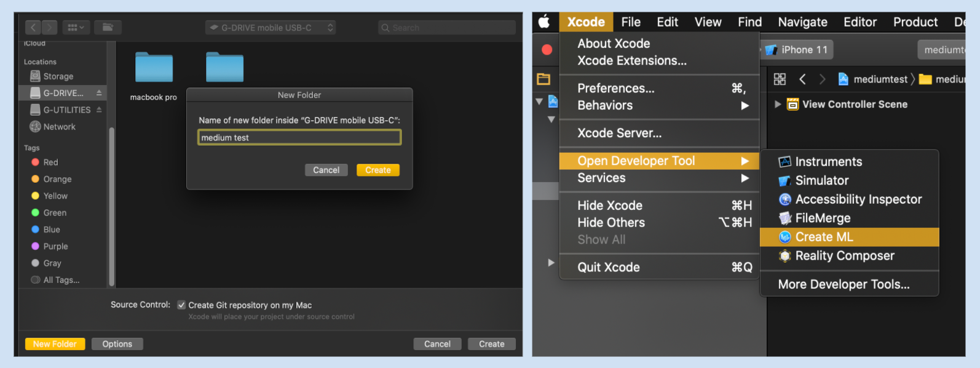
Task: Open Xcode Preferences...
Action: (659, 89)
